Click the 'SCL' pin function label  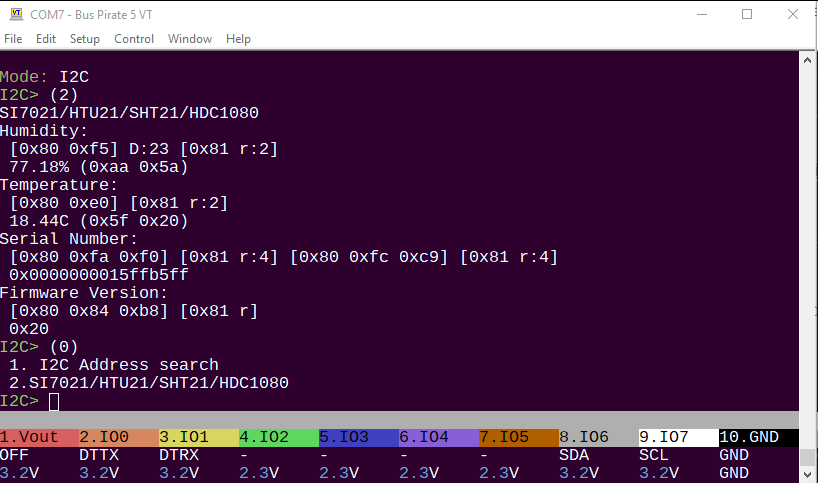pyautogui.click(x=654, y=455)
